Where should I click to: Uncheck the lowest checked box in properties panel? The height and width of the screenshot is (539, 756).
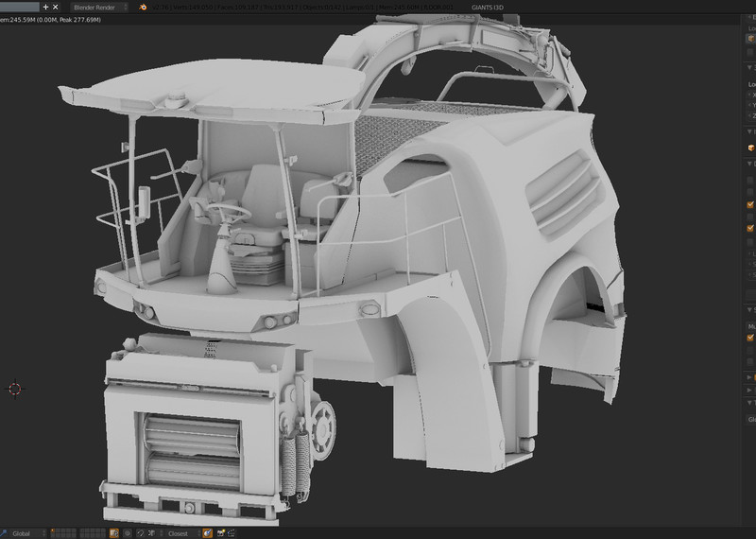(751, 338)
